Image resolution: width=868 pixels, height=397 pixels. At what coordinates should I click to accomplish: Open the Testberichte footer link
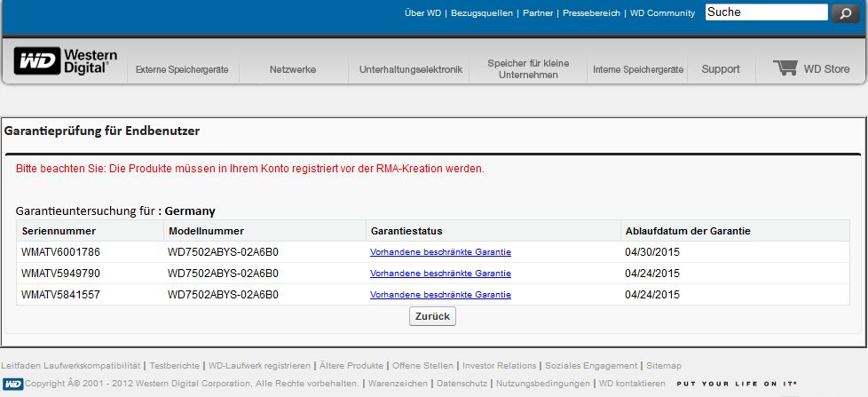[x=174, y=366]
